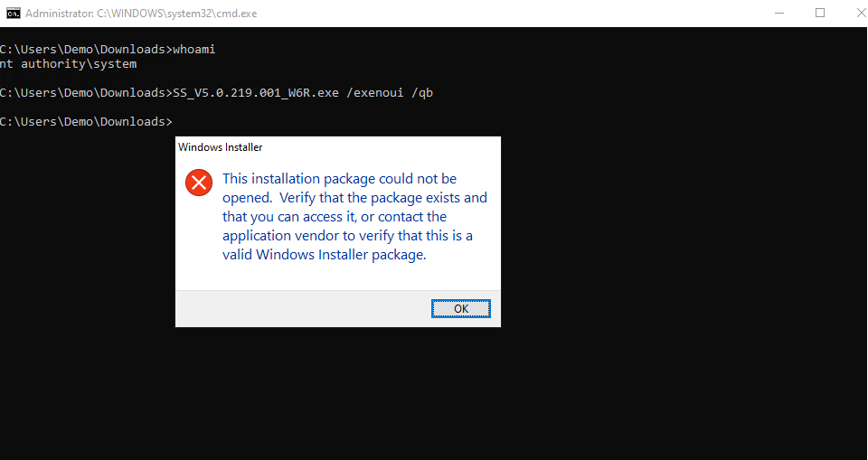868x460 pixels.
Task: Click the gray footer area left of OK
Action: click(298, 308)
